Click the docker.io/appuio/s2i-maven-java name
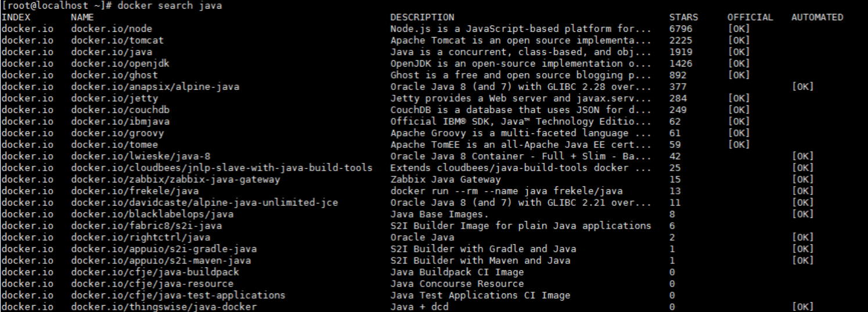This screenshot has width=868, height=312. 161,260
